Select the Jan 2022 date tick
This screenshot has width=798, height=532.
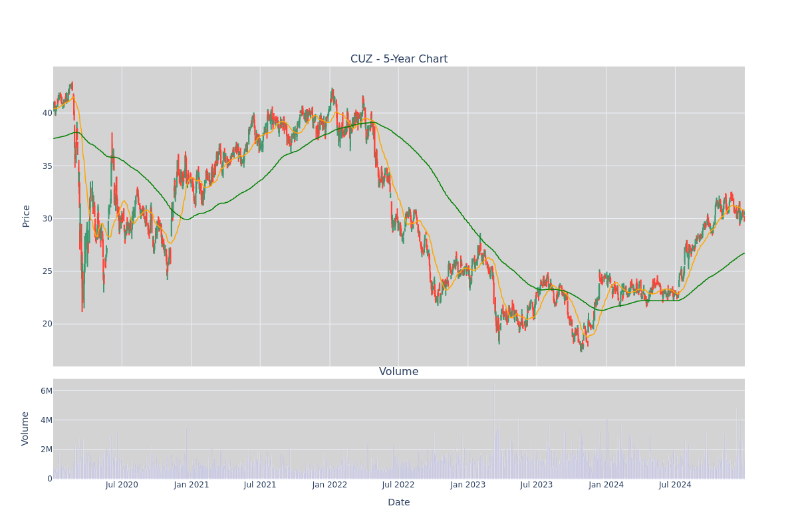[330, 485]
